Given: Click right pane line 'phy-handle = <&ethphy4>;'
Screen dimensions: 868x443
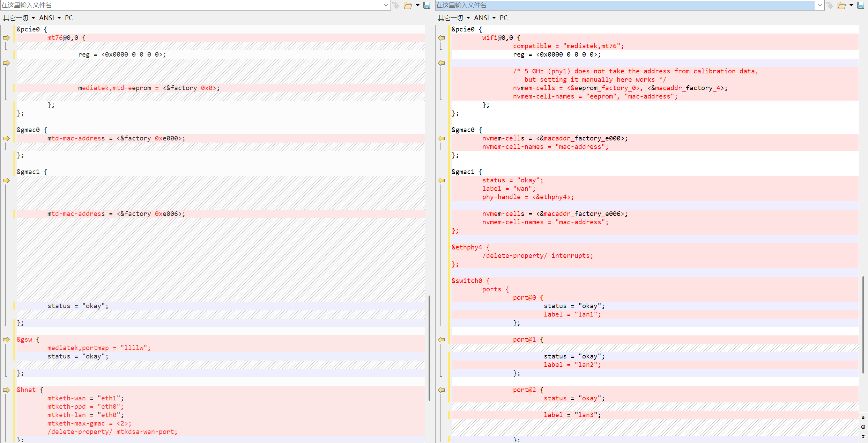Looking at the screenshot, I should coord(528,197).
